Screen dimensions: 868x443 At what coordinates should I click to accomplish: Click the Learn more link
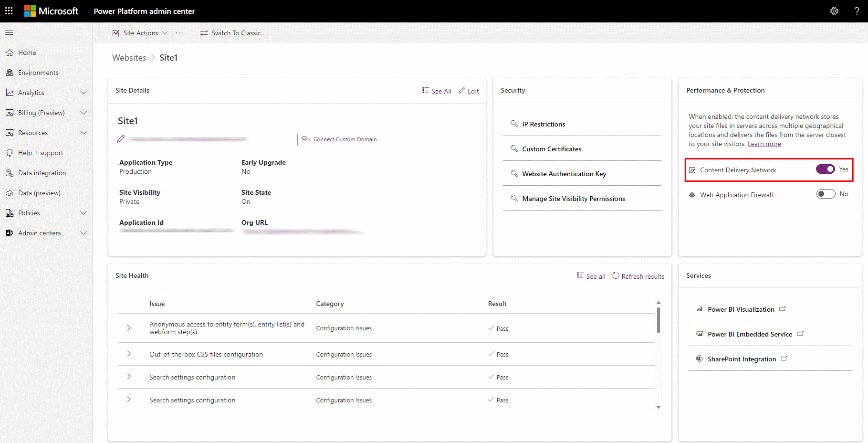(x=764, y=144)
